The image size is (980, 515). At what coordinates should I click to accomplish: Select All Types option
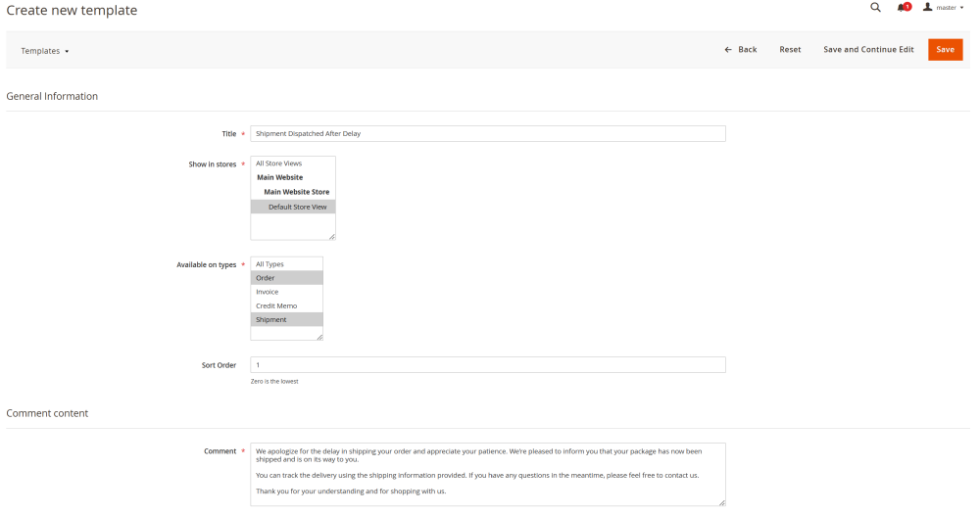coord(287,264)
